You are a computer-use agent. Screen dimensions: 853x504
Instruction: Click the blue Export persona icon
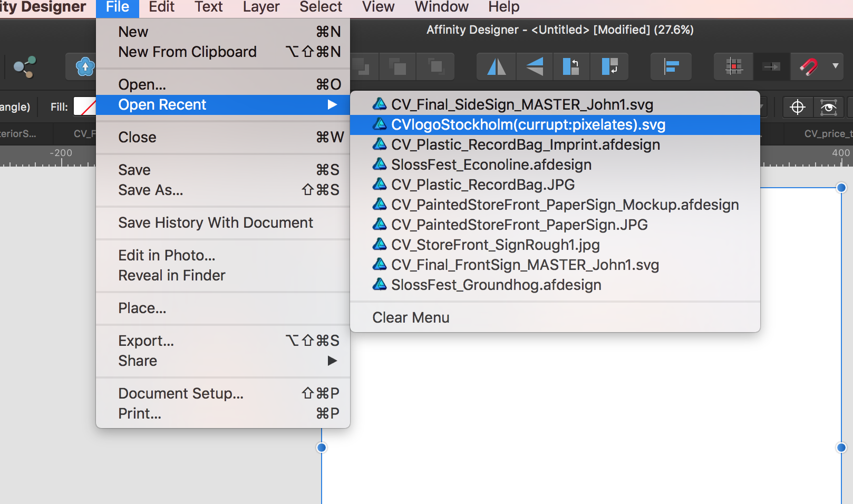coord(84,66)
